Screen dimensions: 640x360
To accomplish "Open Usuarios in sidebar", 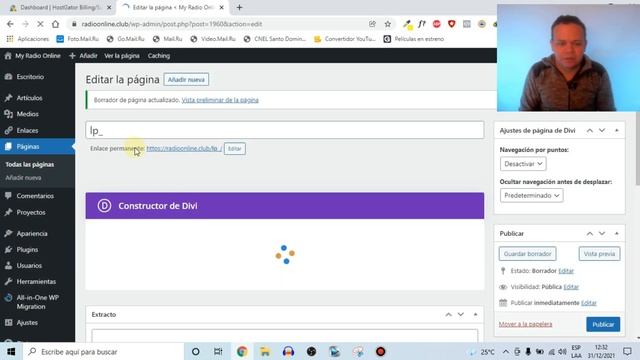I will tap(29, 265).
